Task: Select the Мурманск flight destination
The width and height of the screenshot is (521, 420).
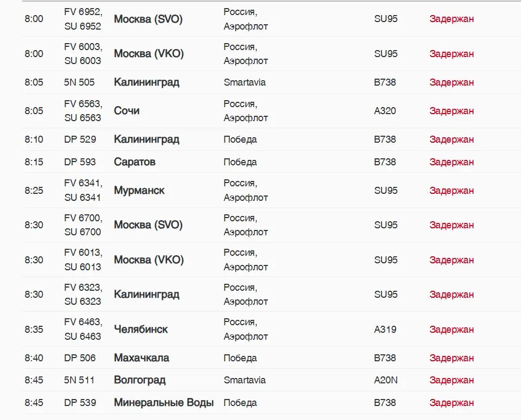Action: 139,191
